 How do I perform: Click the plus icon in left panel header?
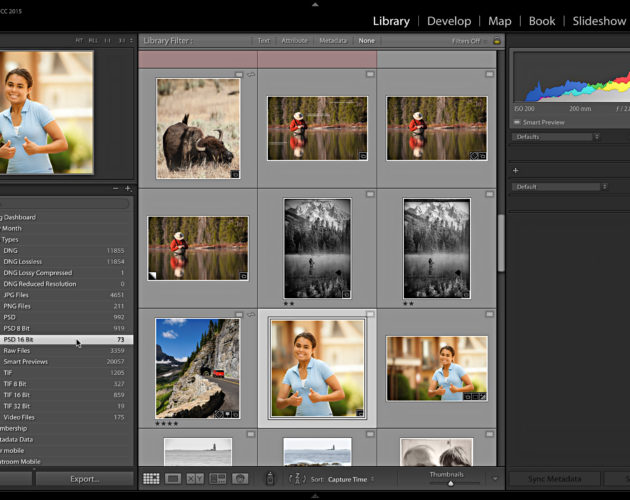128,188
